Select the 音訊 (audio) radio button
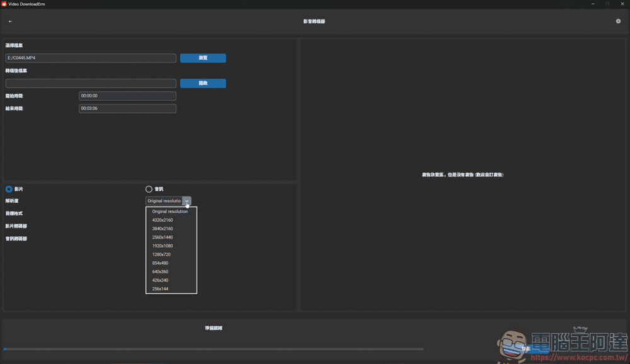The width and height of the screenshot is (630, 364). tap(149, 189)
